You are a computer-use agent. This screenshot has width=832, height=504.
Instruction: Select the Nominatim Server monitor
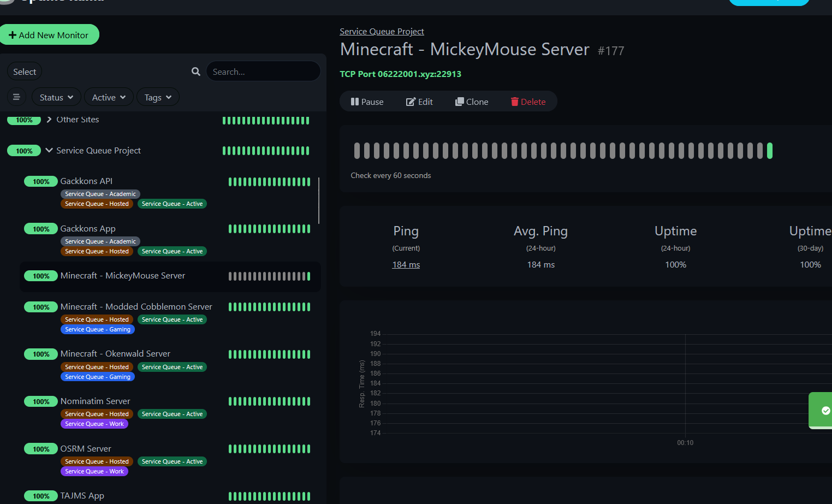pyautogui.click(x=96, y=401)
